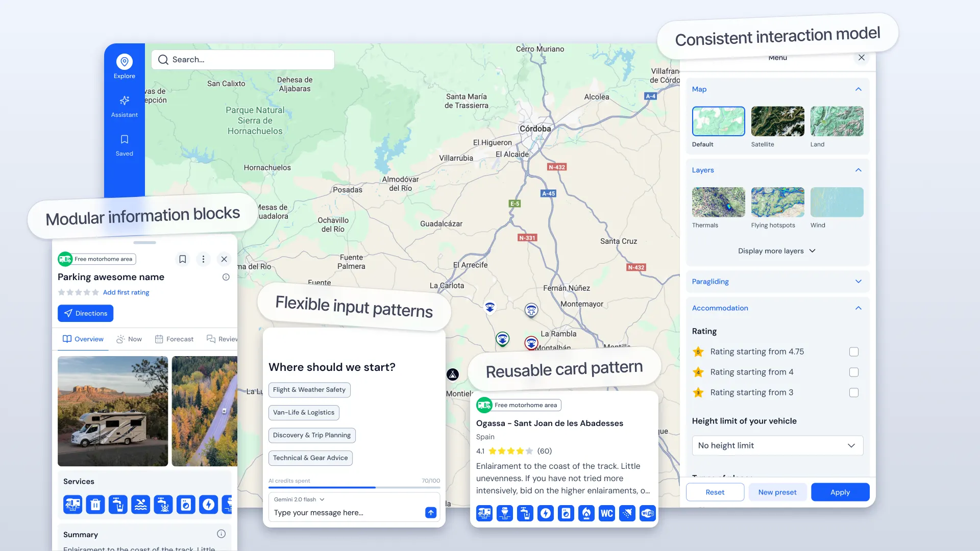Screen dimensions: 980x551
Task: Open the Assistant from the sidebar
Action: click(x=125, y=106)
